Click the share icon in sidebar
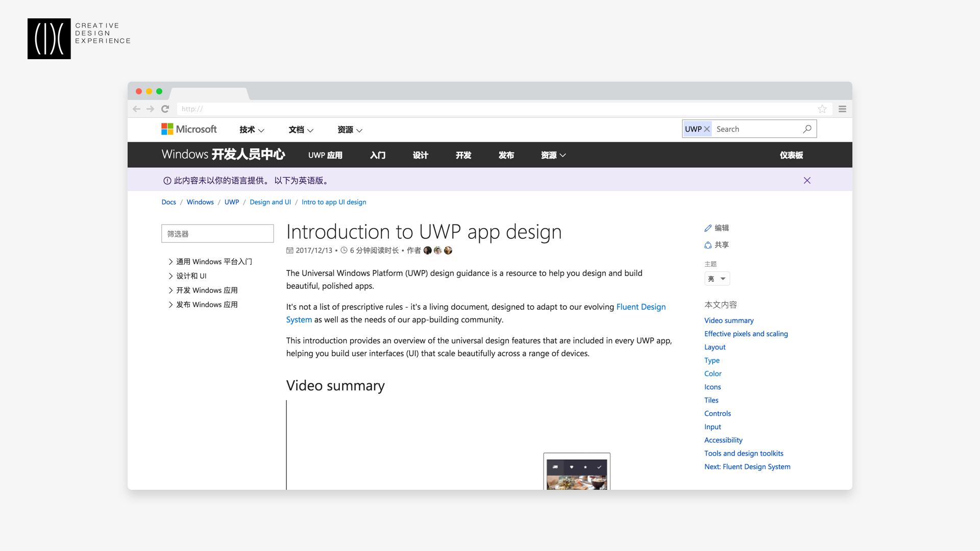The height and width of the screenshot is (551, 980). [708, 245]
